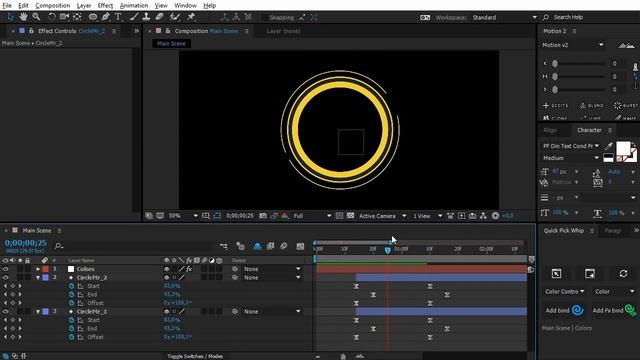The width and height of the screenshot is (640, 360).
Task: Open the Effect menu
Action: tap(105, 5)
